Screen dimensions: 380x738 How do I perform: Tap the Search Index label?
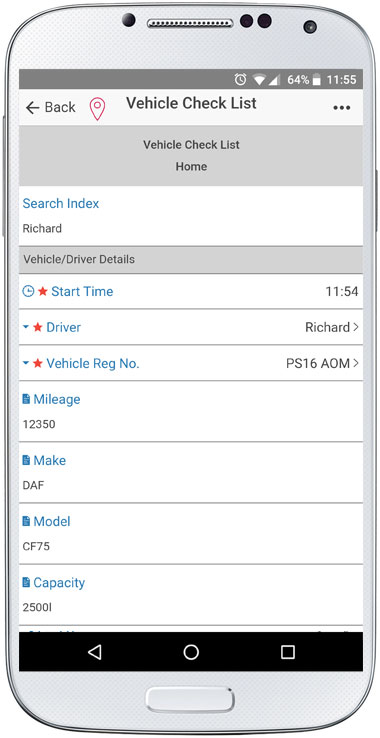tap(61, 204)
